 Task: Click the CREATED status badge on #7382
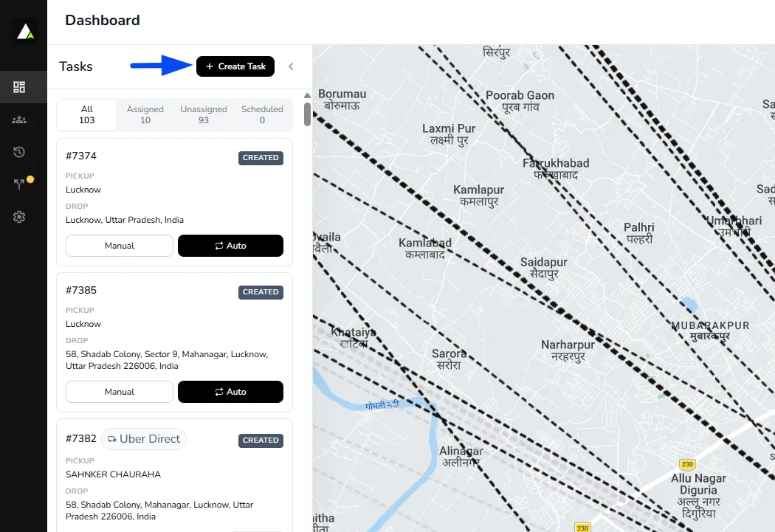point(261,440)
